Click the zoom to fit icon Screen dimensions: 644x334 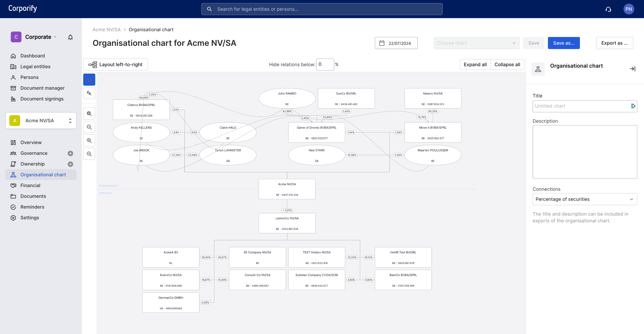coord(89,114)
